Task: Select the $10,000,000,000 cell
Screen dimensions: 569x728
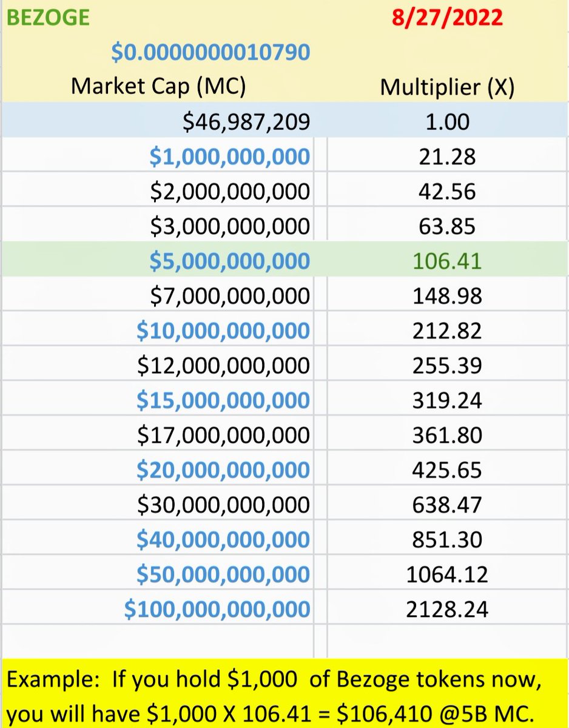Action: pos(223,331)
